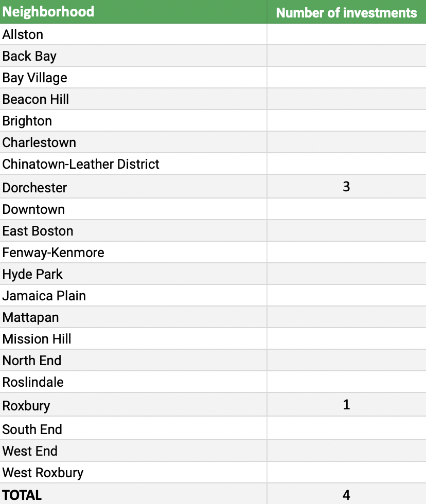Click the Brighton cell

click(27, 121)
